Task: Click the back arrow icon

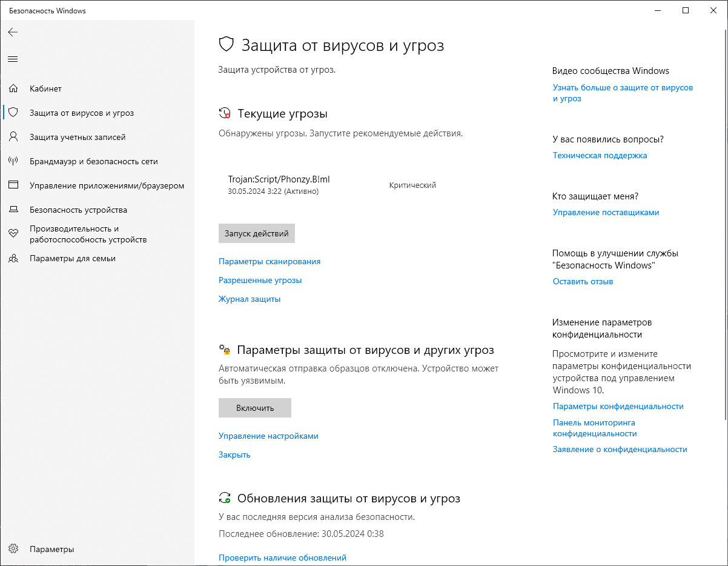Action: coord(13,32)
